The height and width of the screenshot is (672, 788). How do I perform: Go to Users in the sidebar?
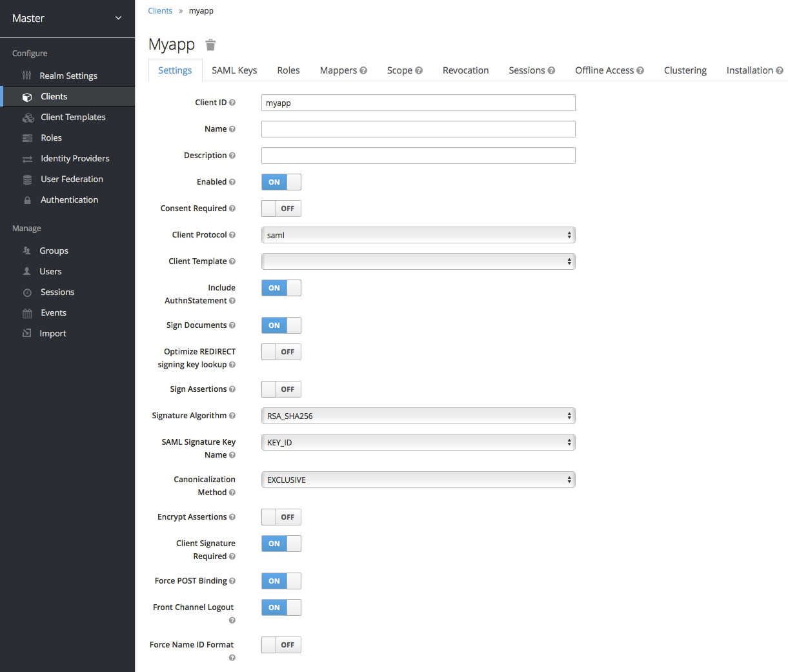[50, 272]
